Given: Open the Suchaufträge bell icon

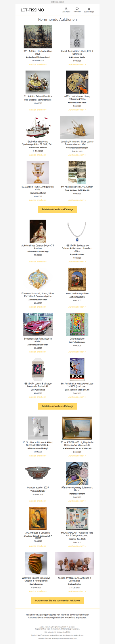Looking at the screenshot, I should click(x=89, y=9).
